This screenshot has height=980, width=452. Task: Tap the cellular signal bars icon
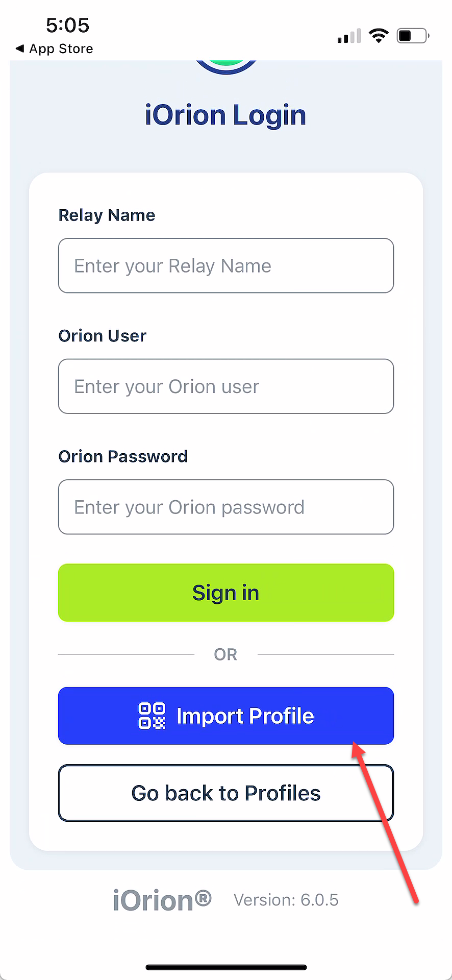coord(349,36)
